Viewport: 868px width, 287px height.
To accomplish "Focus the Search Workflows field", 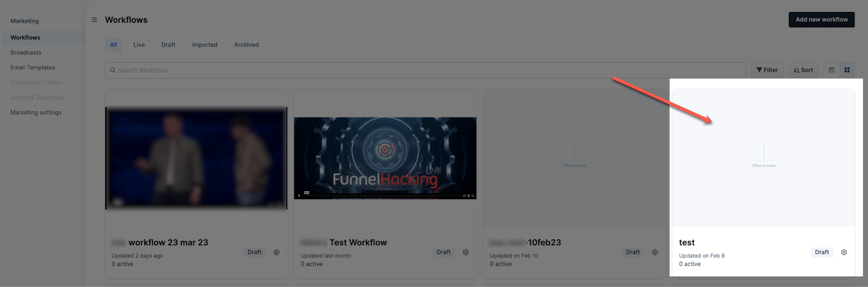I will tap(425, 70).
